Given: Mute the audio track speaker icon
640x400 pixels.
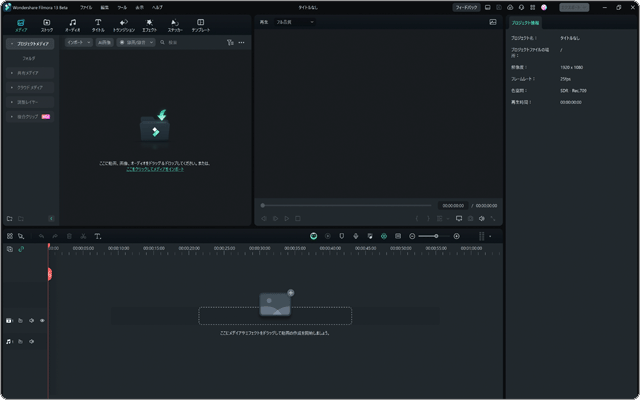Looking at the screenshot, I should tap(31, 342).
